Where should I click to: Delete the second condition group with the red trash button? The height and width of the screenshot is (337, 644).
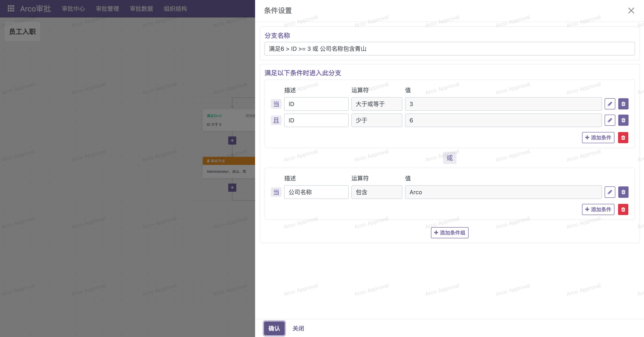click(623, 209)
